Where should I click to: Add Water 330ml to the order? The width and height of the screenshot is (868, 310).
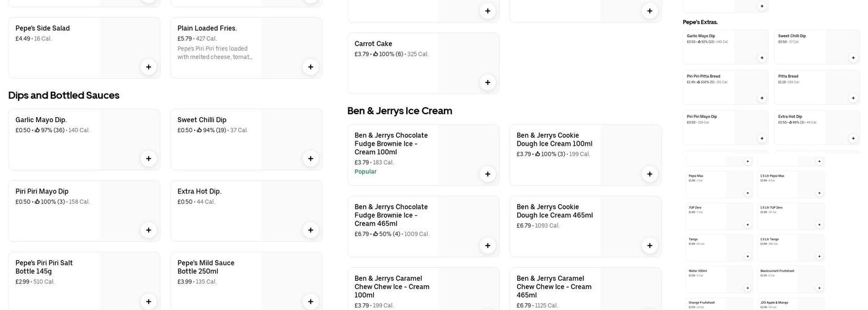point(748,288)
